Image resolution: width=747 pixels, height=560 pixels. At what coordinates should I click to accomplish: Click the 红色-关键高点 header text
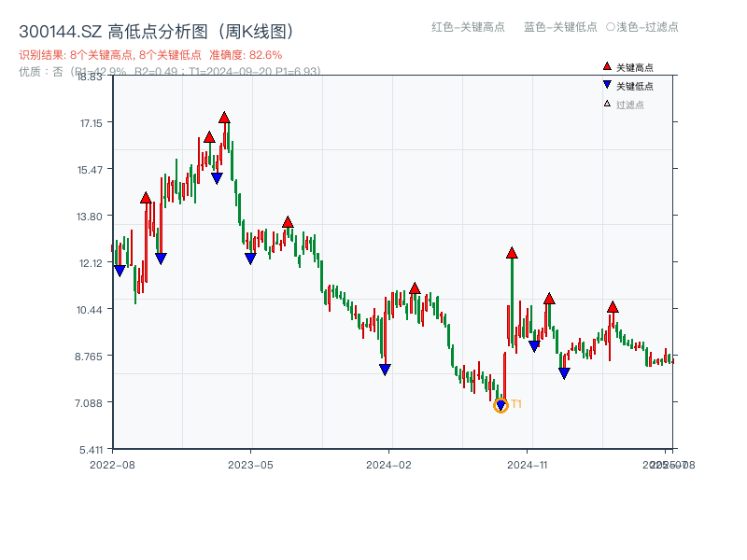[468, 27]
